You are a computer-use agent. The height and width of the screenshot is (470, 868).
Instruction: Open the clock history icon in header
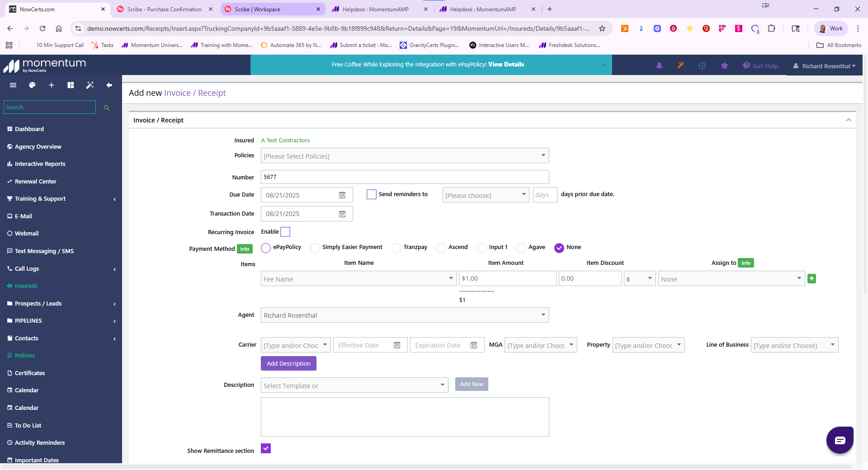(x=702, y=66)
